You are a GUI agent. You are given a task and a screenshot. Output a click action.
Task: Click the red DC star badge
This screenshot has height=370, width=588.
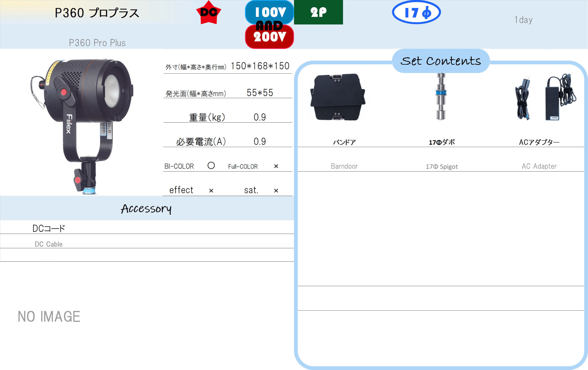pyautogui.click(x=209, y=13)
